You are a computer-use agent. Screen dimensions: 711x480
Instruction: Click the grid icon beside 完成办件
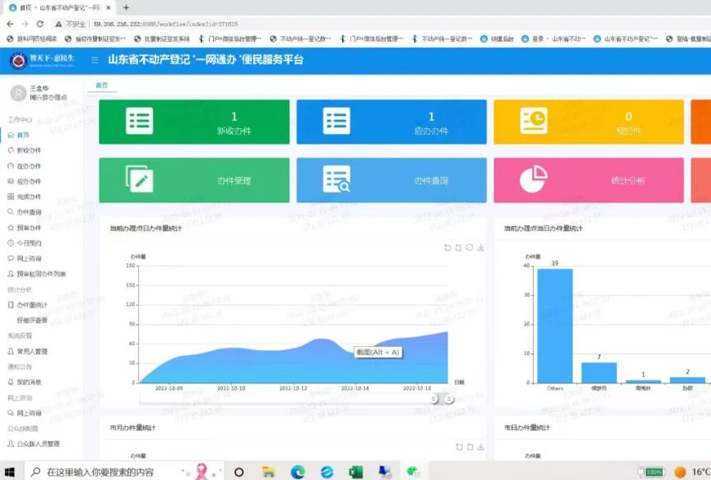click(x=11, y=197)
